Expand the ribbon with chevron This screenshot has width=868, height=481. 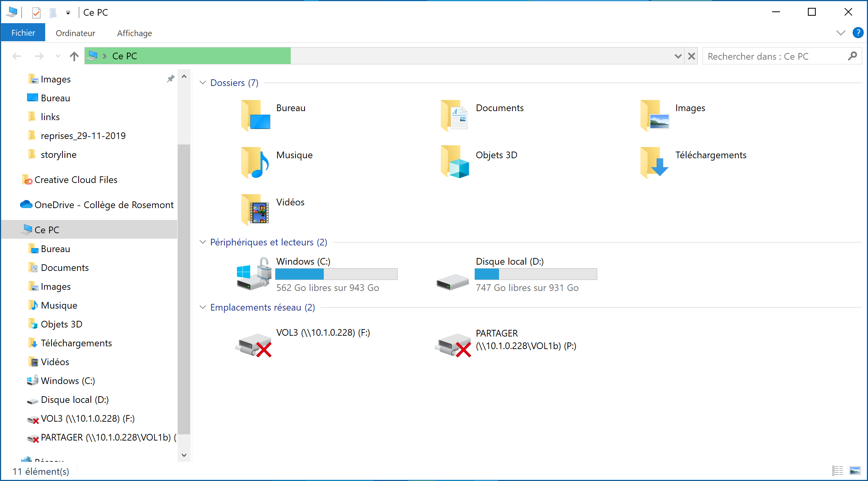click(840, 33)
